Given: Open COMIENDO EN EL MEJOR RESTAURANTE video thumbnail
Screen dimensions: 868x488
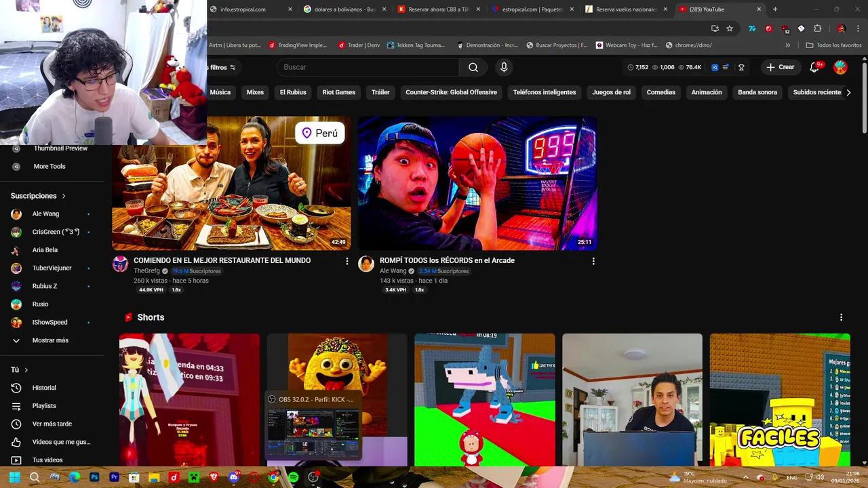Looking at the screenshot, I should [231, 183].
